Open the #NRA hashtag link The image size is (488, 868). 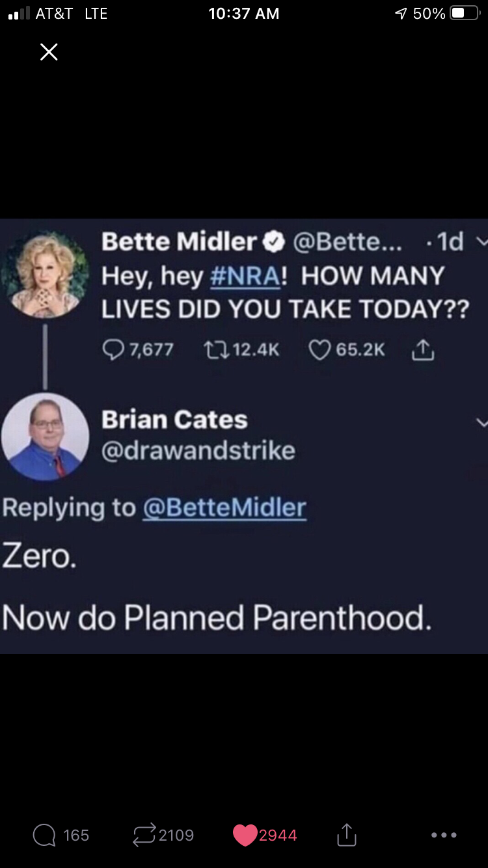coord(245,276)
